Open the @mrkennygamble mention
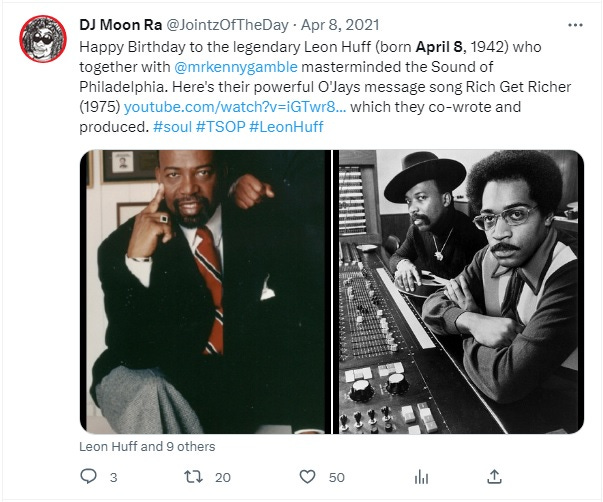 (236, 67)
